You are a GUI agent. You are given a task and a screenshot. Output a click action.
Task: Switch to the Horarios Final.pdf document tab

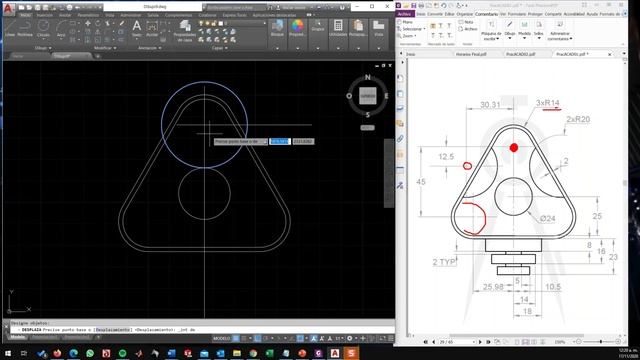471,54
